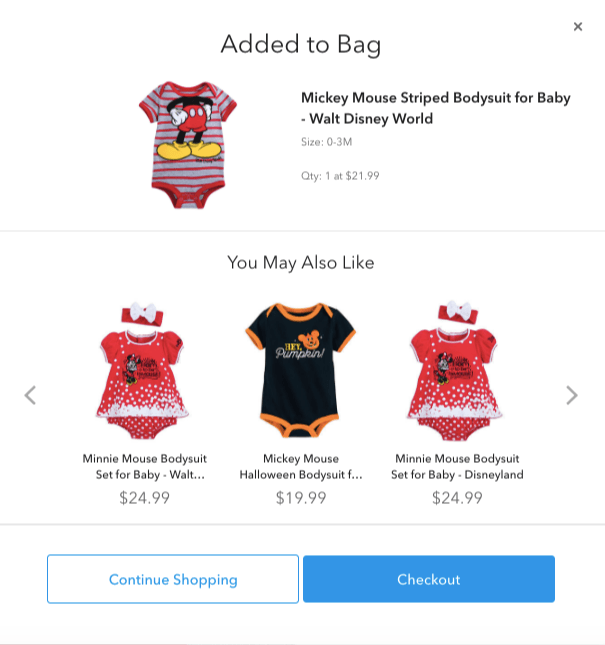
Task: Click price under Minnie Walt bodysuit set
Action: [144, 497]
